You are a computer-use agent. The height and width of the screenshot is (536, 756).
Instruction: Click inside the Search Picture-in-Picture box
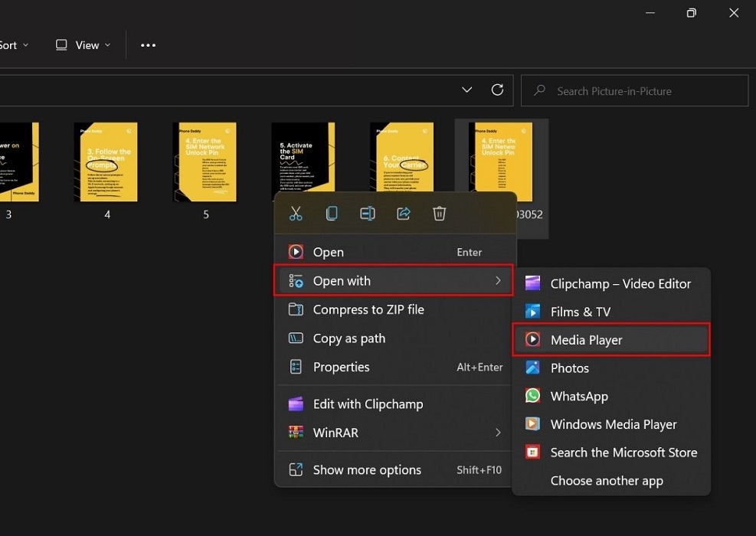point(634,90)
